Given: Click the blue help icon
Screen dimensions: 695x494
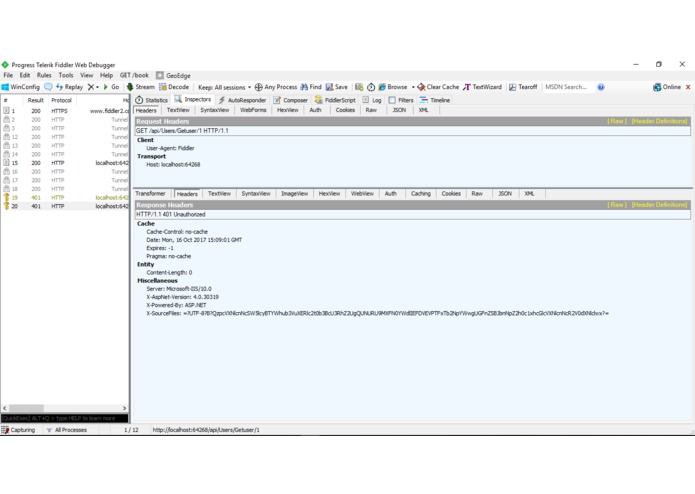Looking at the screenshot, I should click(601, 87).
